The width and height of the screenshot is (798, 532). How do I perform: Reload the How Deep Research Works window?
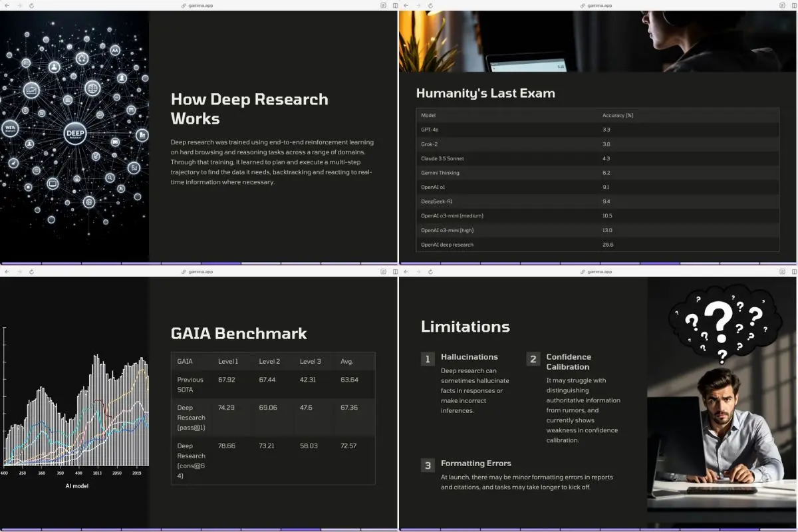[x=31, y=5]
